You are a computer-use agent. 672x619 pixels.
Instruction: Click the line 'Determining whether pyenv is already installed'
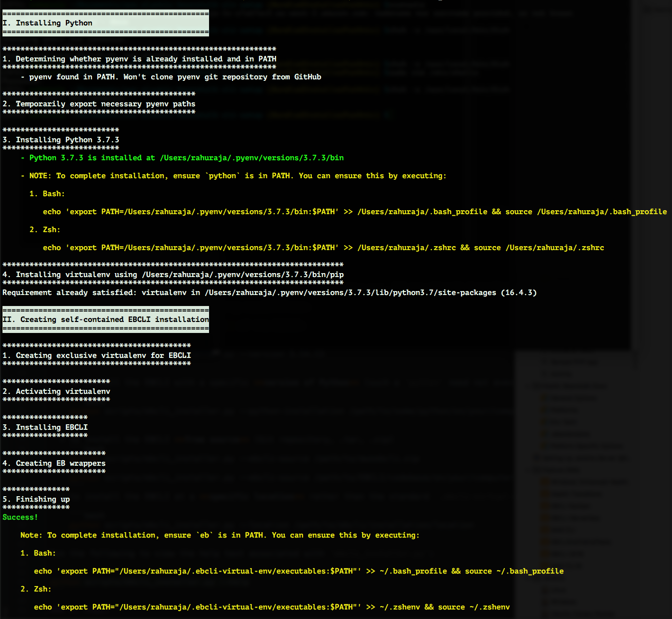139,59
